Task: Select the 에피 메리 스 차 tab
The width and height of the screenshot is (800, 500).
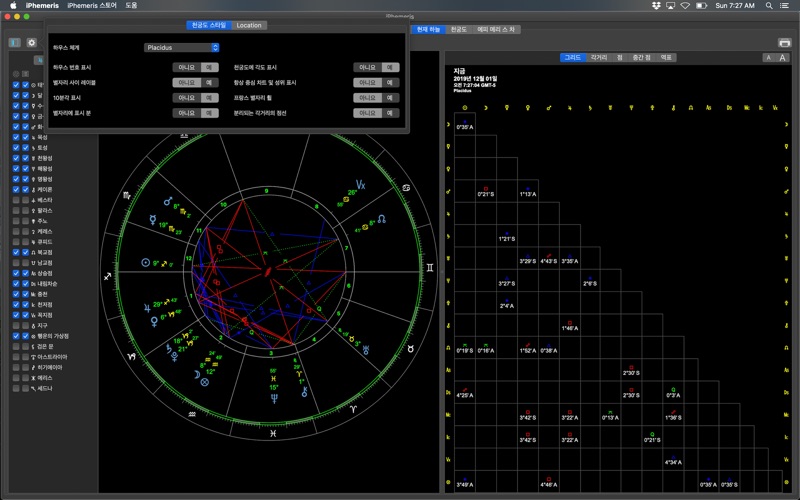Action: point(497,30)
